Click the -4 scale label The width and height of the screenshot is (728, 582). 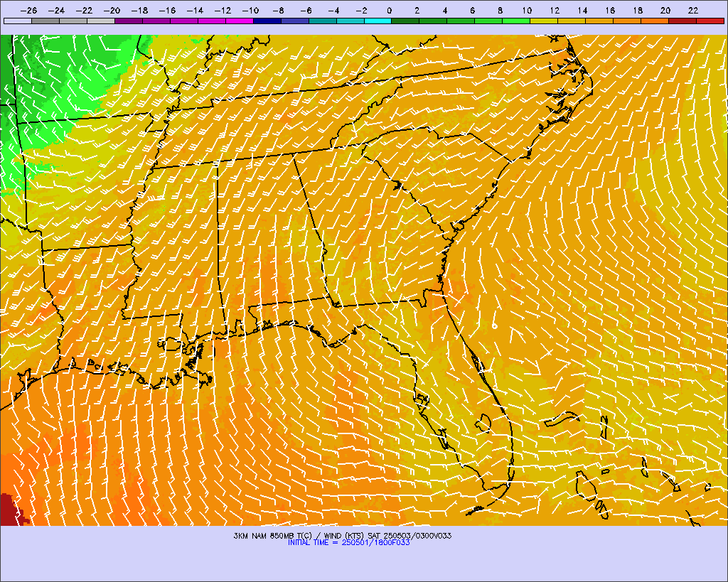pos(334,11)
